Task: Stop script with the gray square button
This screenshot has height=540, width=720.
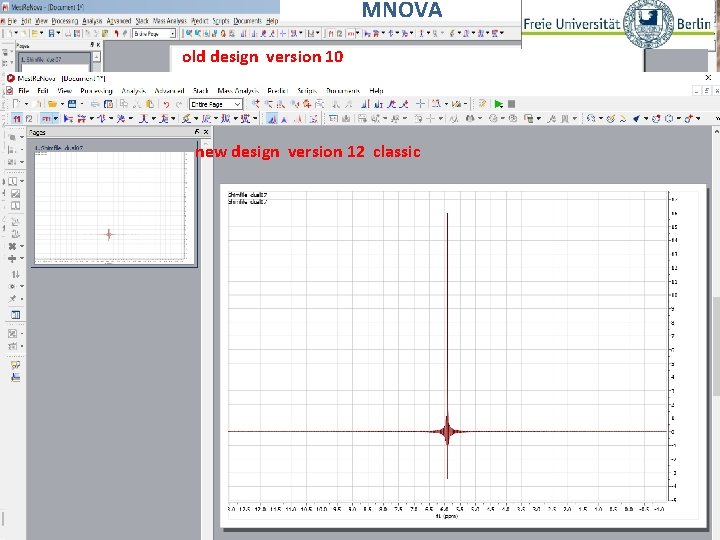Action: point(512,104)
